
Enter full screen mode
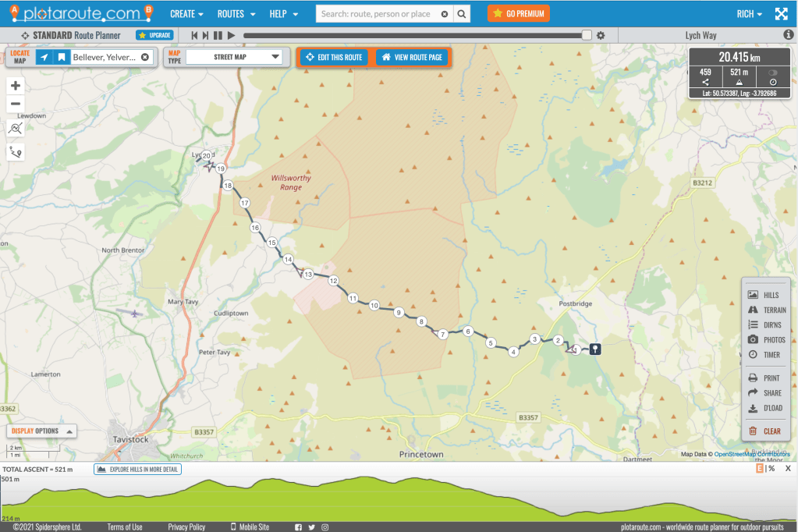point(781,14)
